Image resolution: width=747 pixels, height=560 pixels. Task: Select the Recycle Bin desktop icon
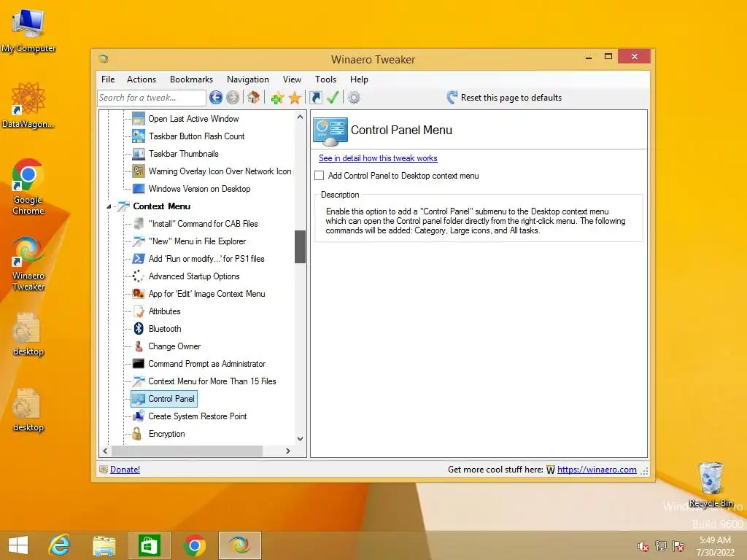point(711,484)
